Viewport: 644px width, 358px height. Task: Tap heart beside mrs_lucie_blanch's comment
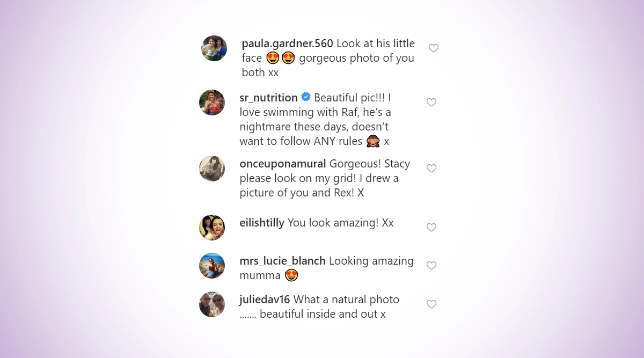click(x=431, y=266)
